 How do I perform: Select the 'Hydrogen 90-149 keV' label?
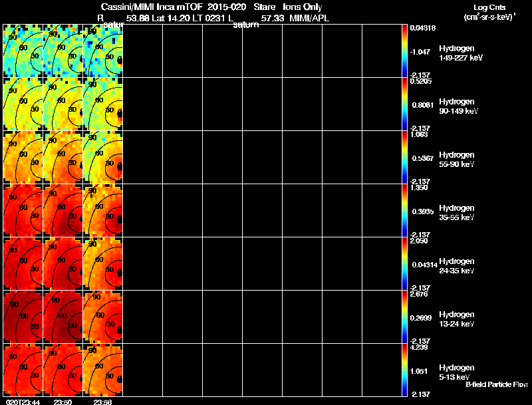[459, 106]
